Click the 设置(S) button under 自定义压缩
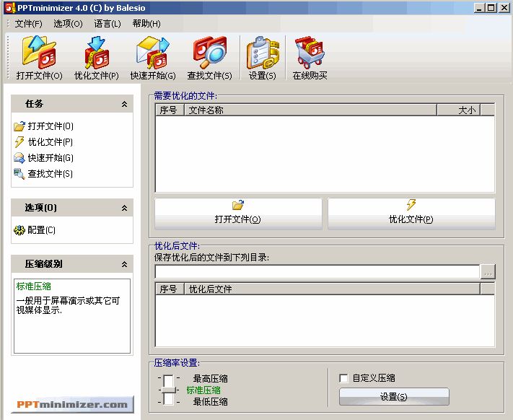The image size is (513, 420). click(x=394, y=397)
